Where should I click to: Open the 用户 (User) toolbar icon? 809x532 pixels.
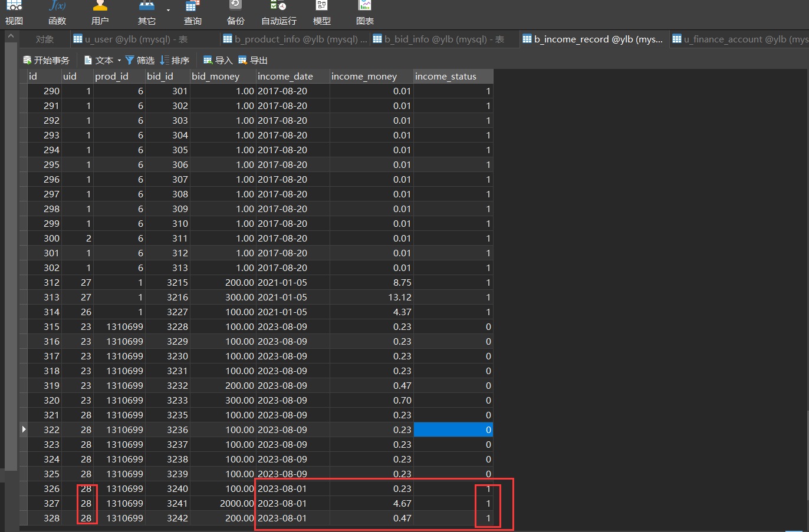[x=100, y=13]
